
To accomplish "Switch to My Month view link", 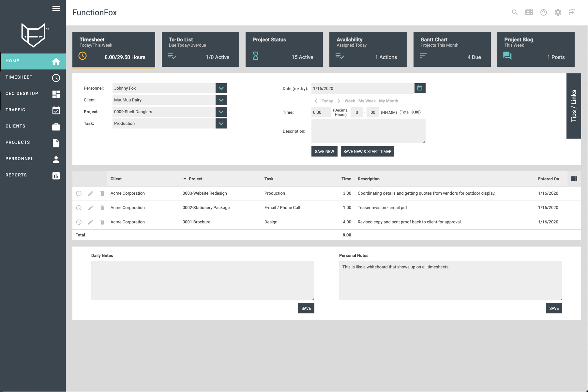I will 388,101.
